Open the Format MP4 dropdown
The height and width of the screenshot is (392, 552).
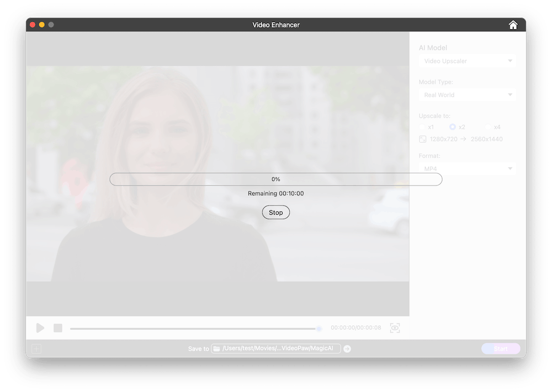click(x=467, y=168)
